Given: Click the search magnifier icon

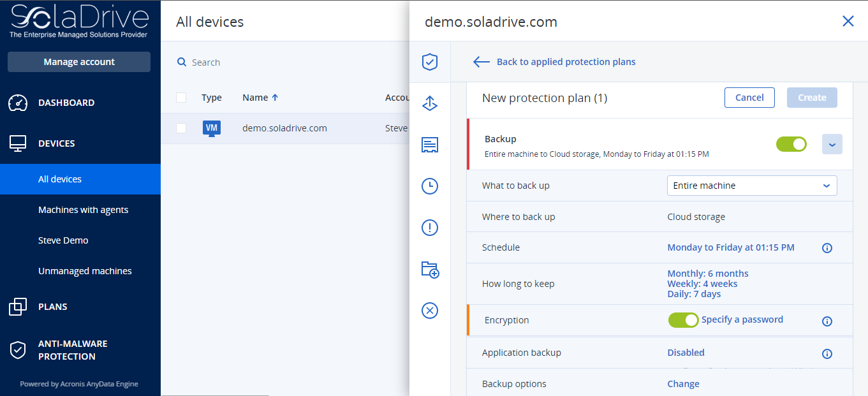Looking at the screenshot, I should pos(182,62).
